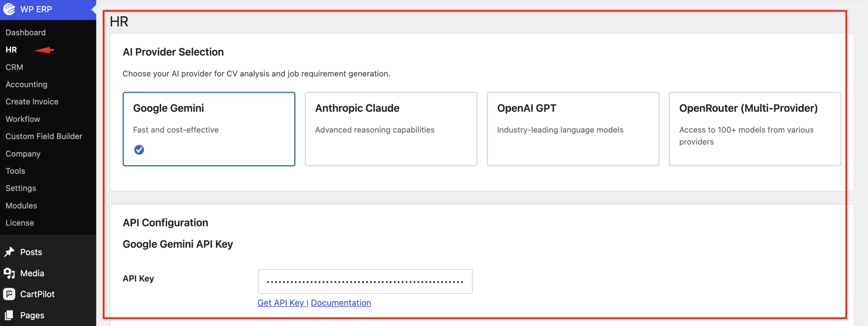Click the 'Choose your AI provider' description text
This screenshot has width=868, height=326.
click(x=256, y=74)
